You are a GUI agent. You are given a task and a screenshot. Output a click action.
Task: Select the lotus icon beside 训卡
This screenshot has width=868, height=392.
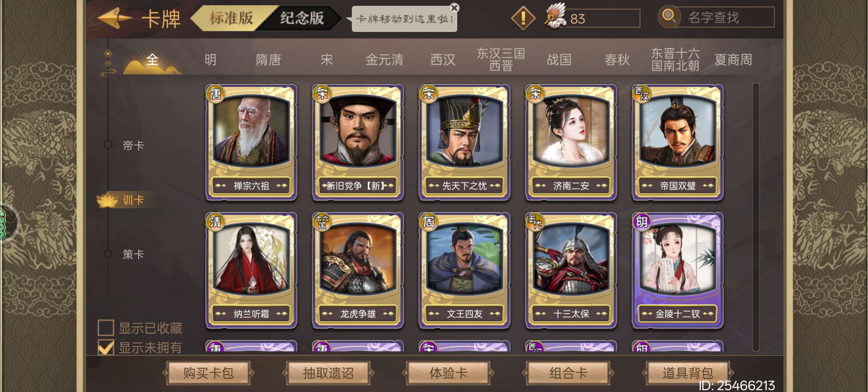tap(107, 200)
